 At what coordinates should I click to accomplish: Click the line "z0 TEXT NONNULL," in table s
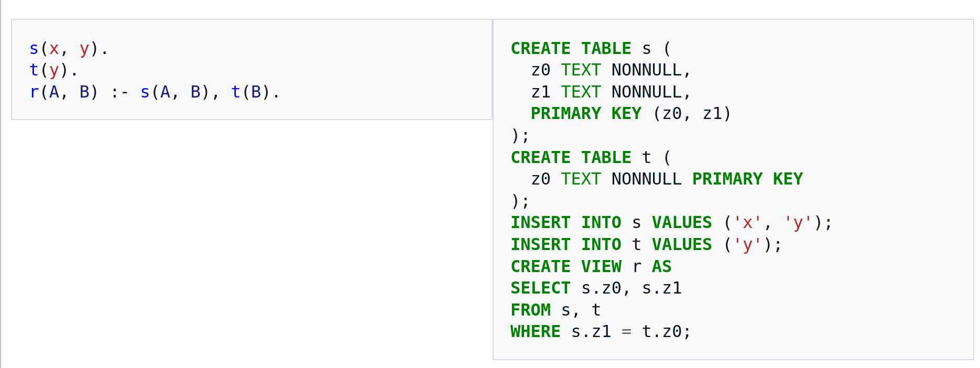pos(611,70)
